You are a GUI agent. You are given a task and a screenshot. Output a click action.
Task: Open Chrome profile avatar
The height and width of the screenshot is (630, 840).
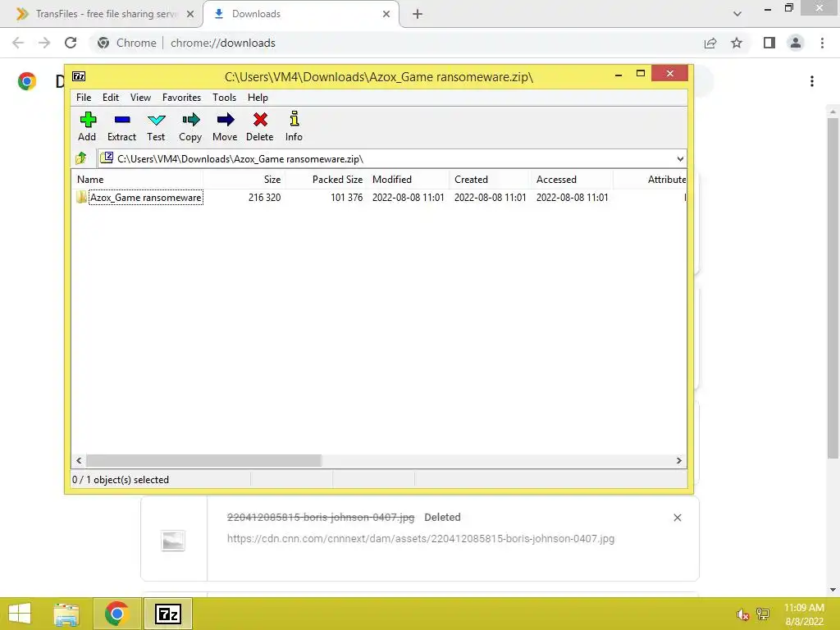click(x=796, y=43)
